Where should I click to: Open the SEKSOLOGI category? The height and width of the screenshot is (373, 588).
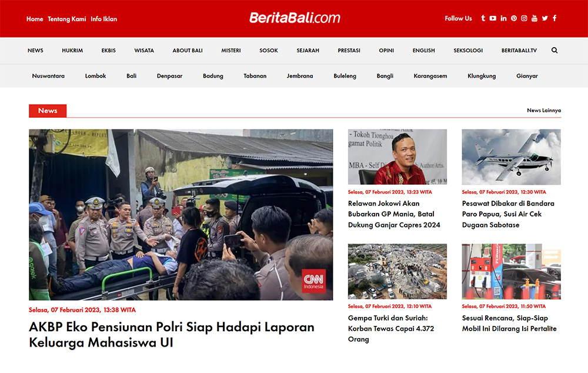(x=468, y=50)
